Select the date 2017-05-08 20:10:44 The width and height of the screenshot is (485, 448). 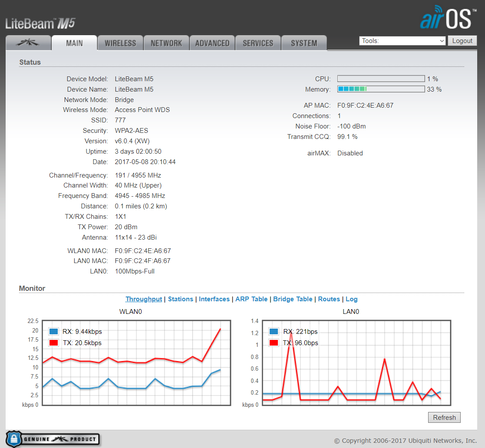coord(145,161)
